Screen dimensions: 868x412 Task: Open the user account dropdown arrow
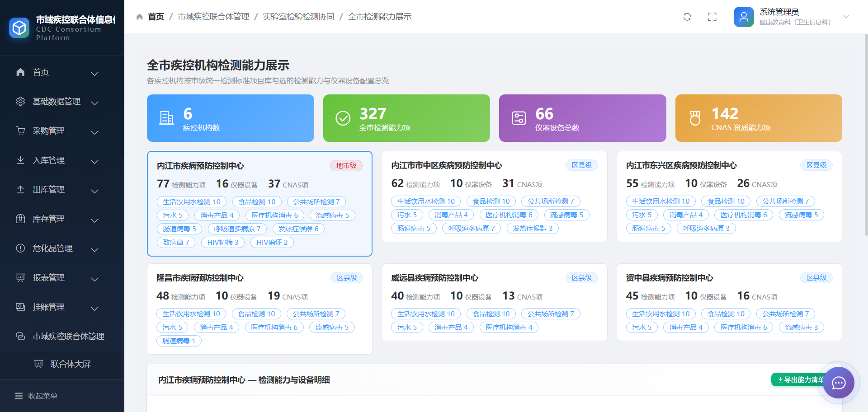[x=846, y=17]
